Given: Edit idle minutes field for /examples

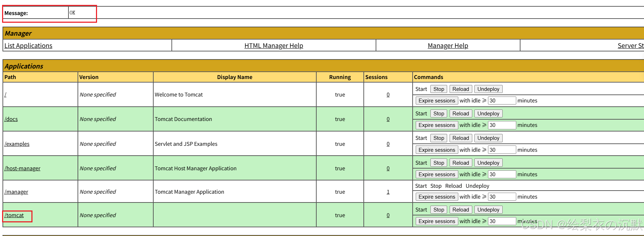Looking at the screenshot, I should 502,150.
